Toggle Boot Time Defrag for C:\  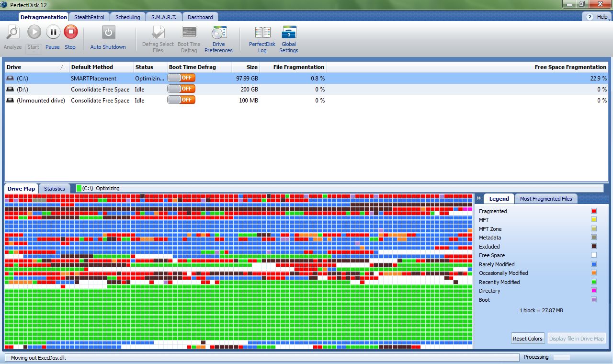[181, 78]
